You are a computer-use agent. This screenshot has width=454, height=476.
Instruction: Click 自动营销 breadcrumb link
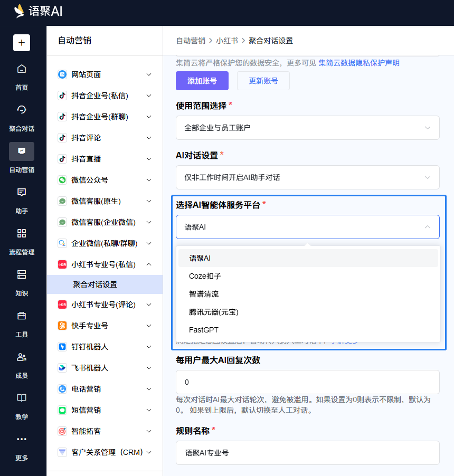coord(191,41)
